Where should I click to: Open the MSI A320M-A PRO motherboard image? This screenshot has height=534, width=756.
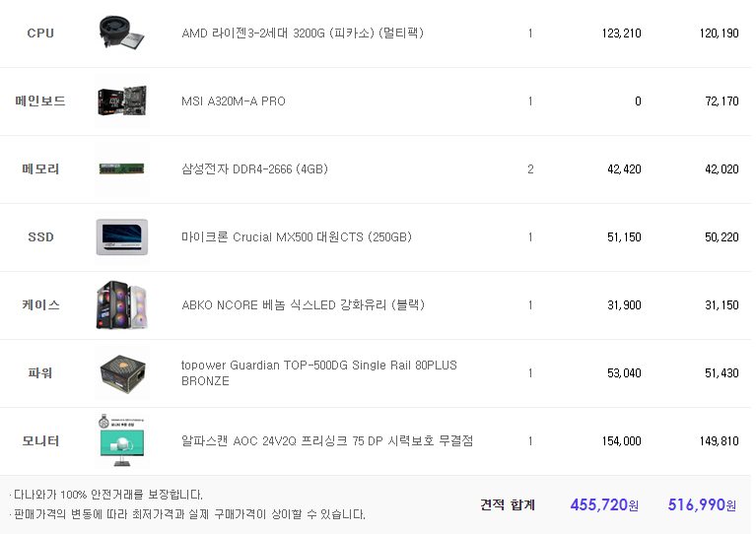122,100
